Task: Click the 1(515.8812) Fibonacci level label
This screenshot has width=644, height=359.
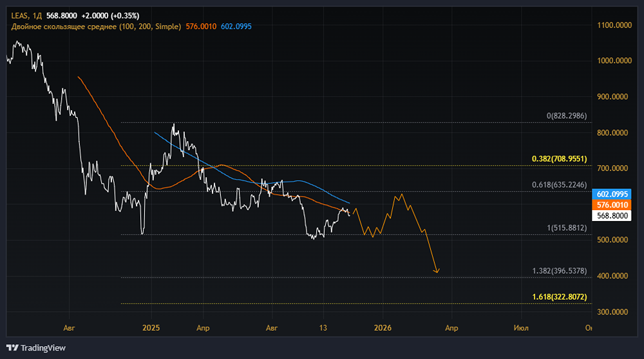Action: click(x=567, y=228)
